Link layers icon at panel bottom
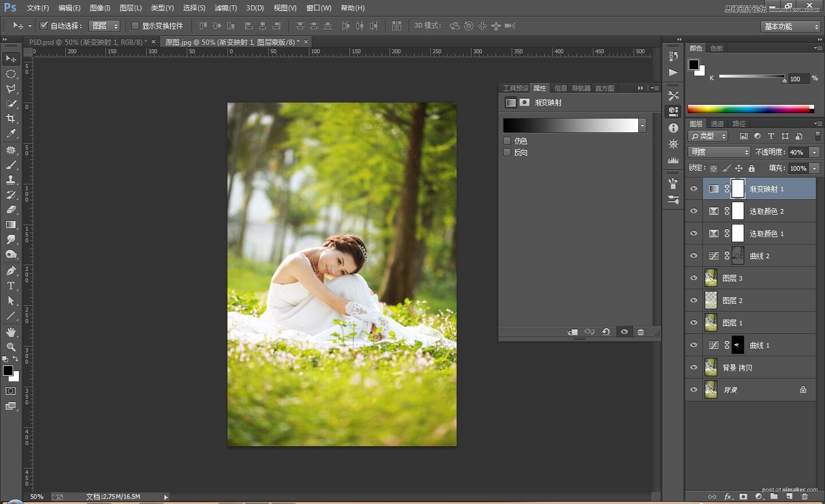This screenshot has width=825, height=504. coord(712,497)
